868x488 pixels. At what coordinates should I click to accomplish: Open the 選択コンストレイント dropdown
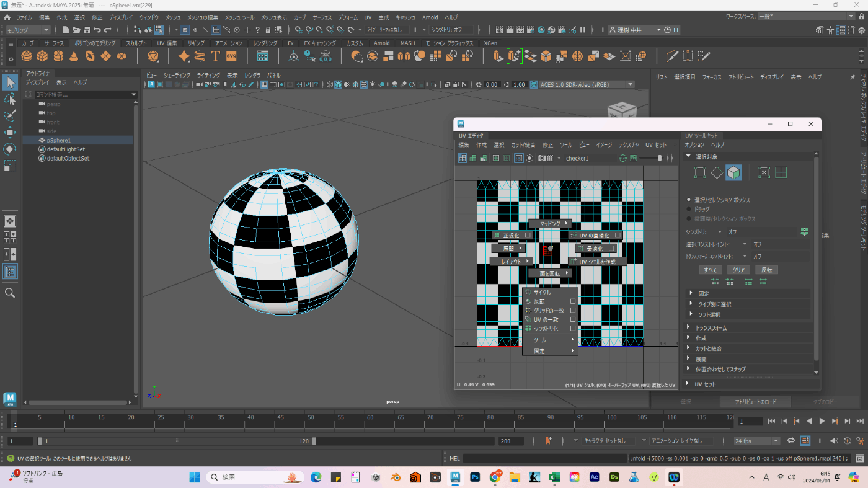[745, 244]
